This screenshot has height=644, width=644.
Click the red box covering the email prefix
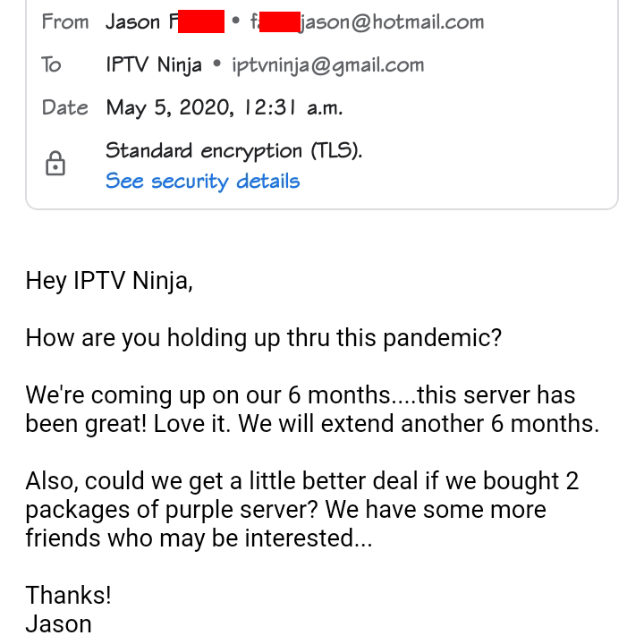pos(280,21)
